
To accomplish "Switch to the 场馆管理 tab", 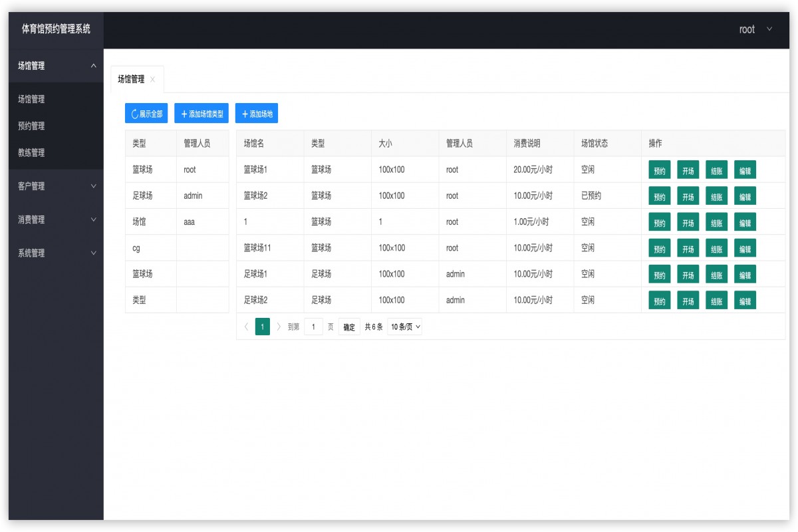I will [131, 78].
